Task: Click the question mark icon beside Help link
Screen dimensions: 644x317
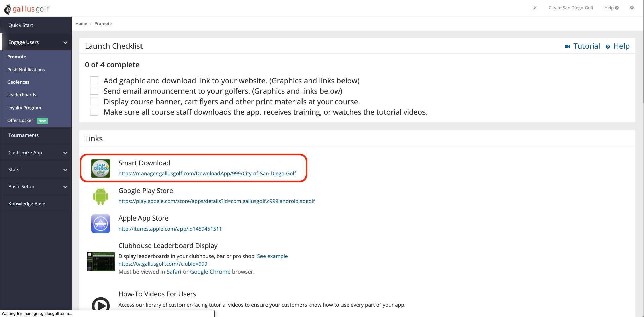Action: coord(608,47)
